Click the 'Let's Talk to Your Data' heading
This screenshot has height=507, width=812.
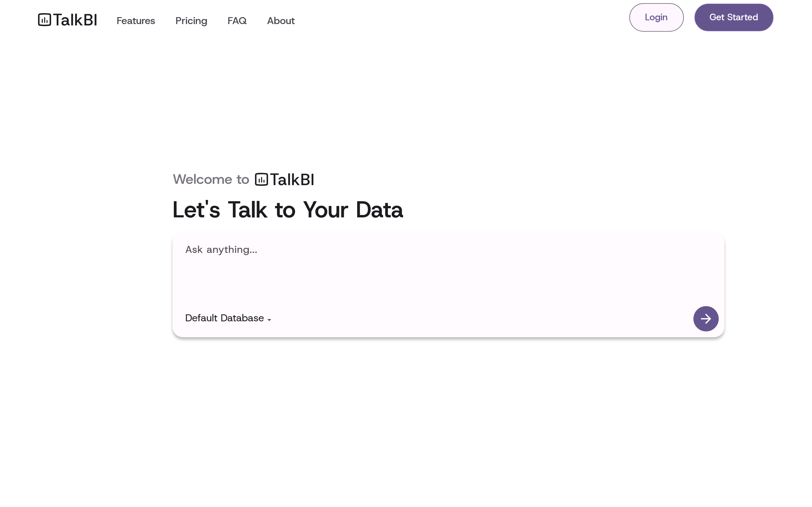pyautogui.click(x=288, y=209)
